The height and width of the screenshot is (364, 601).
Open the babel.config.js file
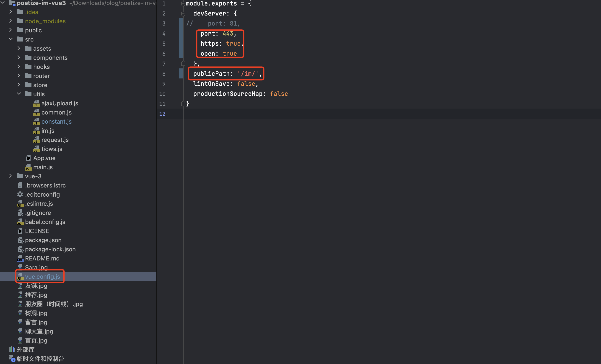pos(45,222)
